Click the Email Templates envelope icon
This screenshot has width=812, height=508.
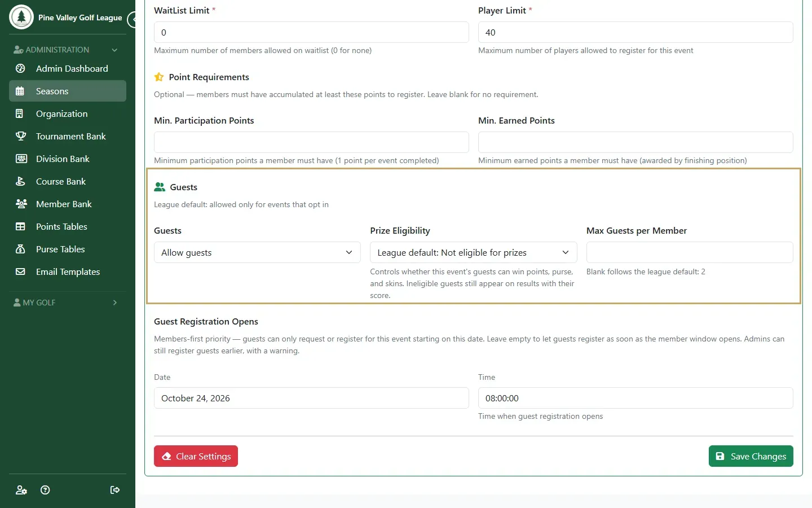click(x=20, y=271)
